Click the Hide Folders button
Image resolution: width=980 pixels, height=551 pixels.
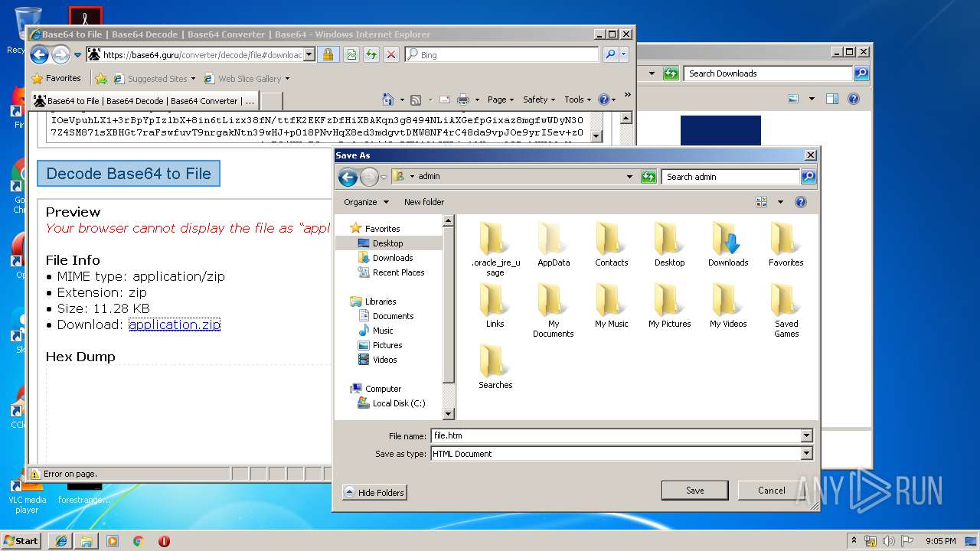374,492
